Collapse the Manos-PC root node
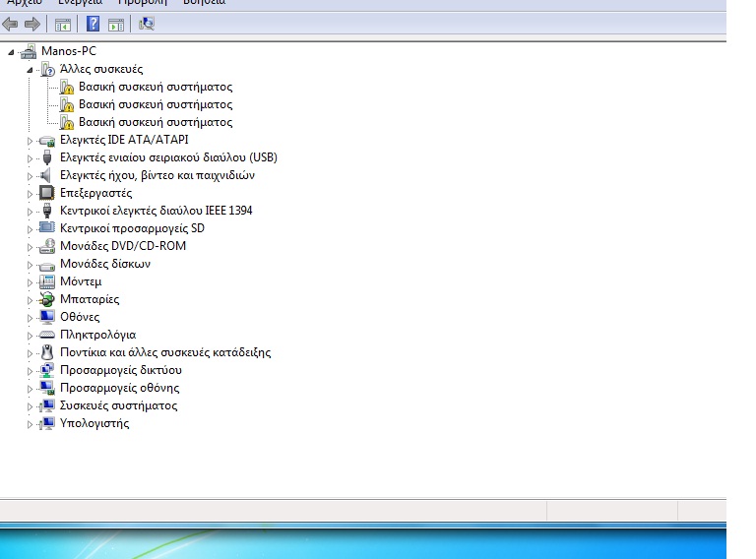The width and height of the screenshot is (756, 559). [x=11, y=52]
